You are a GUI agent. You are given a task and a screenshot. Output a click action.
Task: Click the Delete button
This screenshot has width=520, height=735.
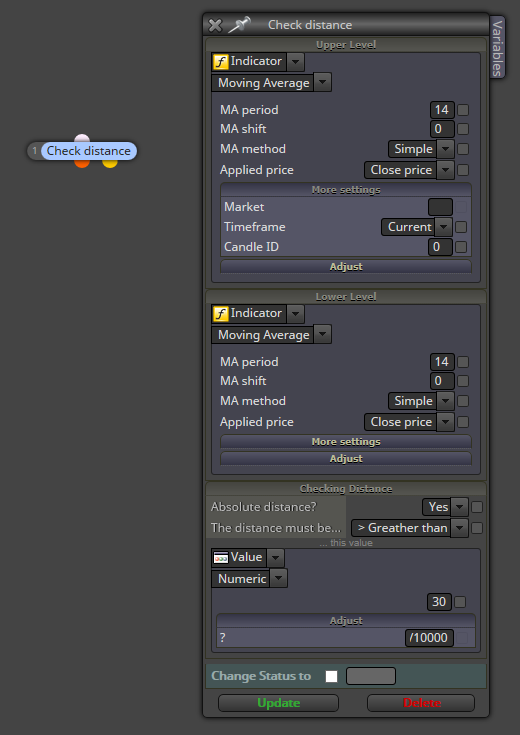(421, 703)
